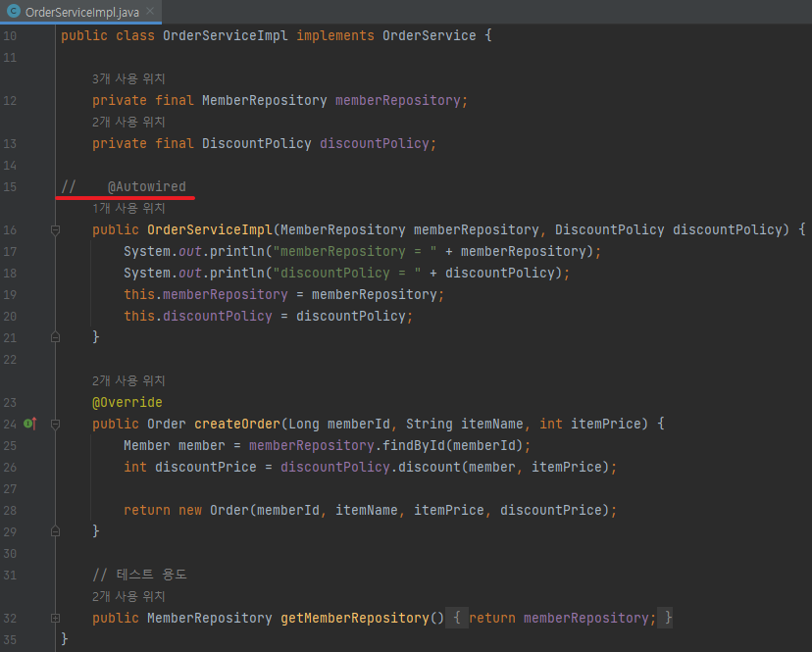Open the '1개 사용 위치' usages hint above constructor
Screen dimensions: 812x652
[x=128, y=208]
